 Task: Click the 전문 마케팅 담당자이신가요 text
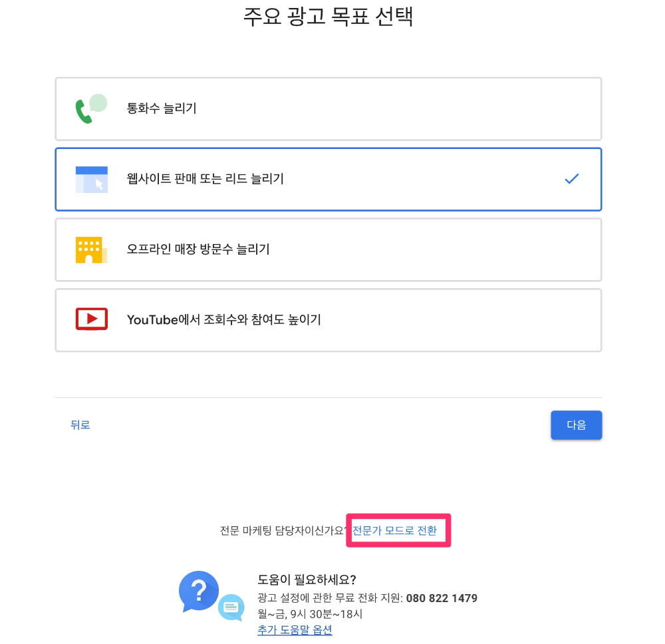(283, 530)
